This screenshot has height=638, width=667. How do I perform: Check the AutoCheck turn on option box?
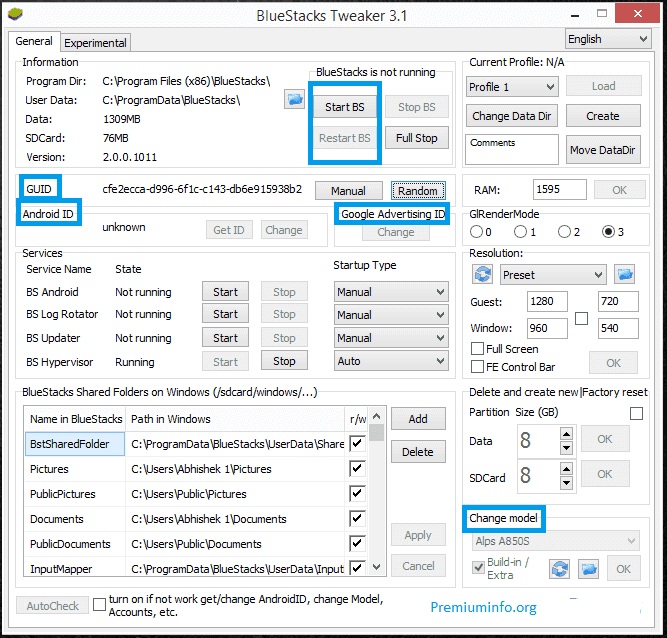pyautogui.click(x=99, y=604)
